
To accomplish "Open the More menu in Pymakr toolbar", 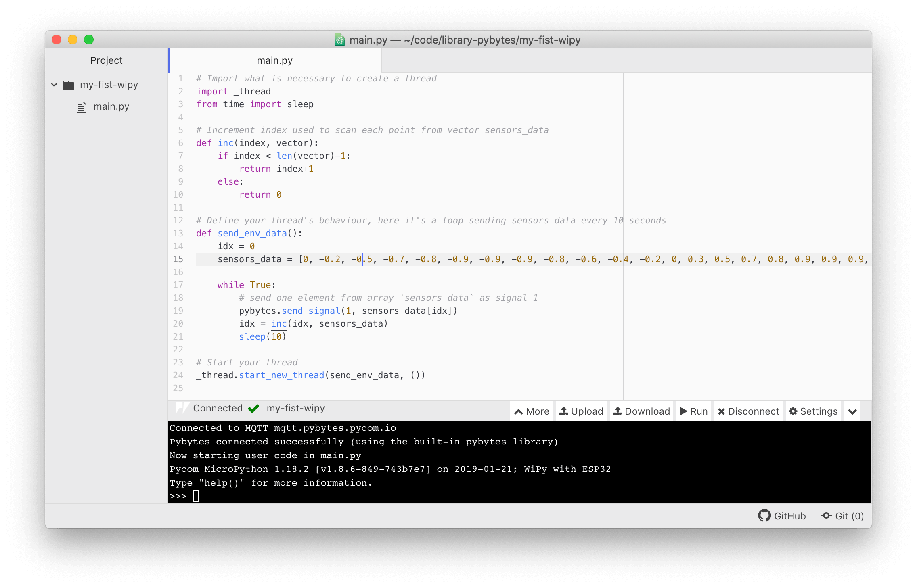I will pos(532,411).
